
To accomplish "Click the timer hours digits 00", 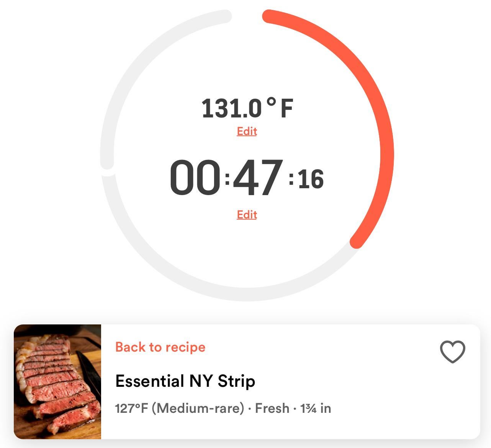I will pyautogui.click(x=195, y=178).
